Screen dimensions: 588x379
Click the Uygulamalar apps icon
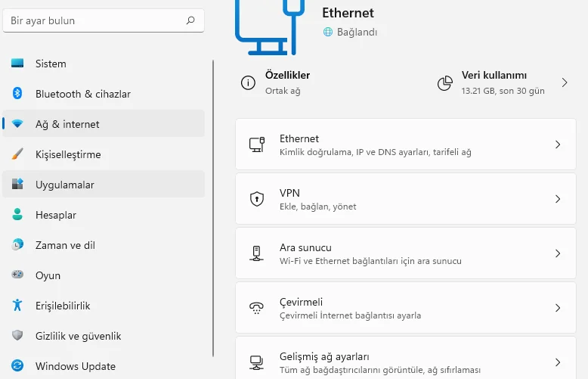17,184
